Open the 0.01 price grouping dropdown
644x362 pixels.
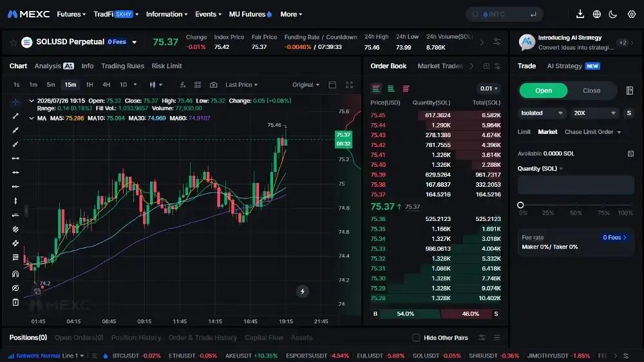[x=489, y=88]
